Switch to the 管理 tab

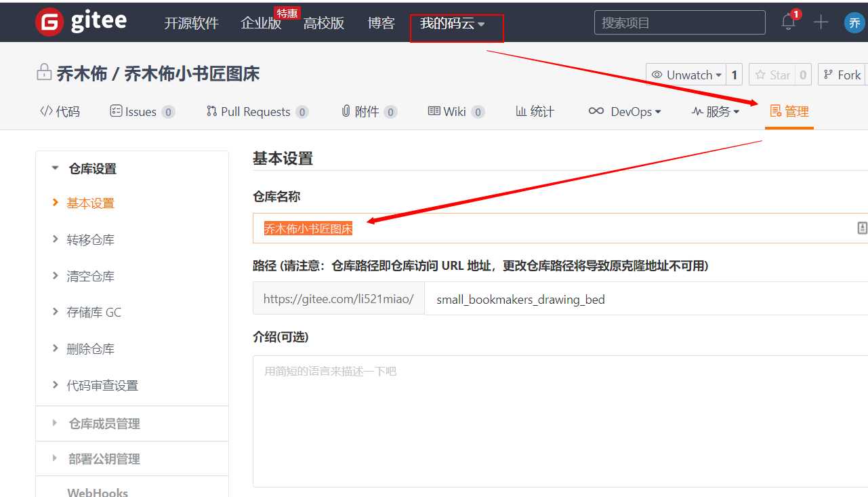pyautogui.click(x=789, y=112)
